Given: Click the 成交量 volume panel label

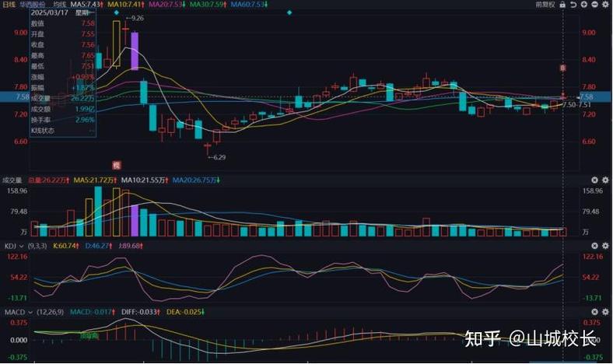Looking at the screenshot, I should 11,180.
